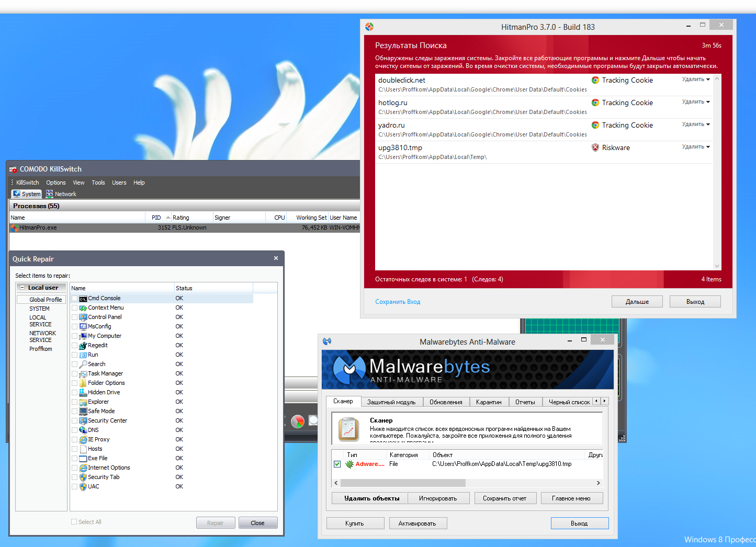
Task: Switch to the Network tab in KillSwitch
Action: [x=61, y=194]
